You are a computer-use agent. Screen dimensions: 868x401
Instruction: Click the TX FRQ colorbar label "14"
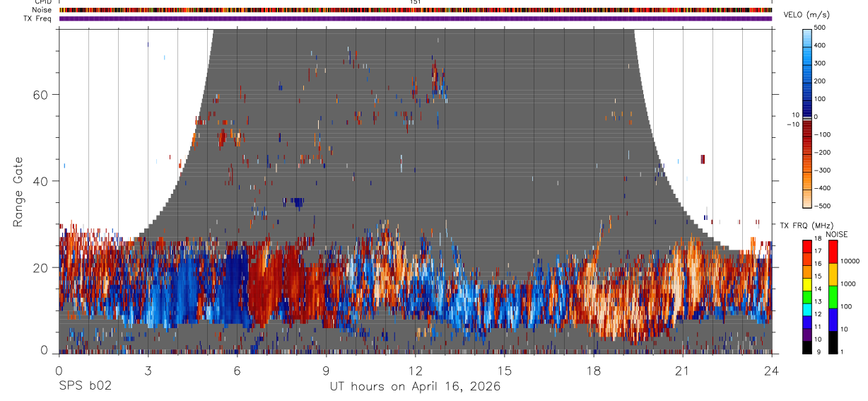[x=817, y=289]
